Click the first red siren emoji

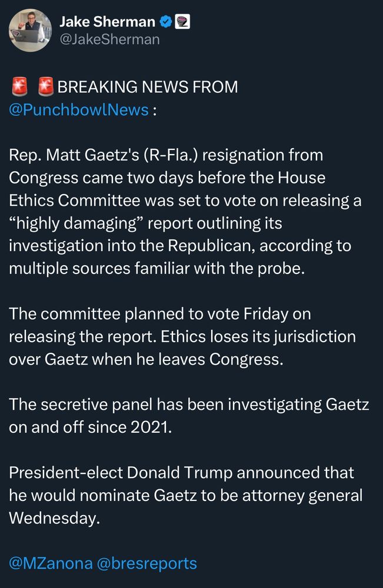(20, 87)
